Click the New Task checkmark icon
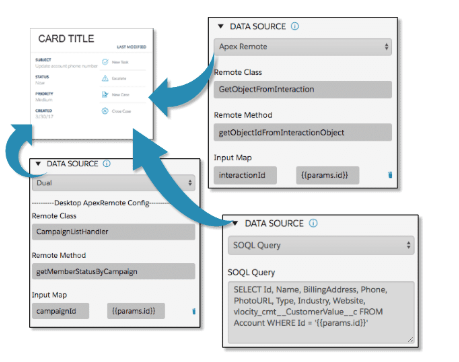Screen dimensions: 459x362 coord(105,62)
